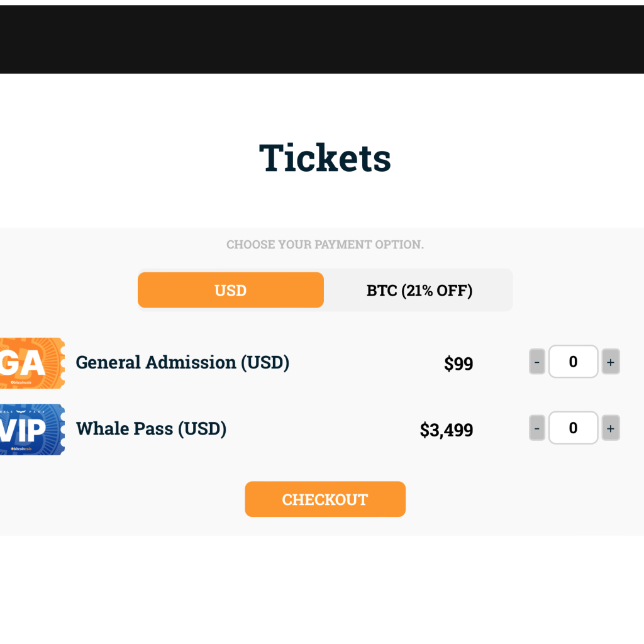Click the General Admission (USD) label
This screenshot has width=644, height=644.
[x=182, y=363]
